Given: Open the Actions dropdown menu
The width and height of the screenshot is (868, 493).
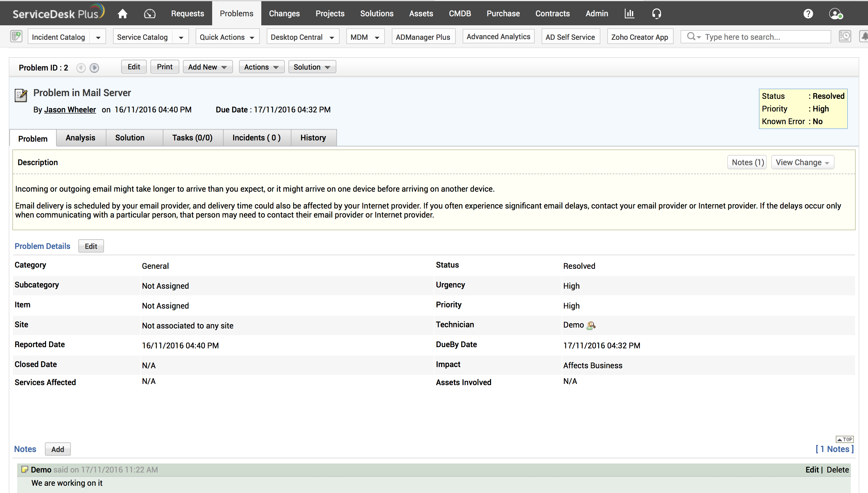Looking at the screenshot, I should (261, 67).
